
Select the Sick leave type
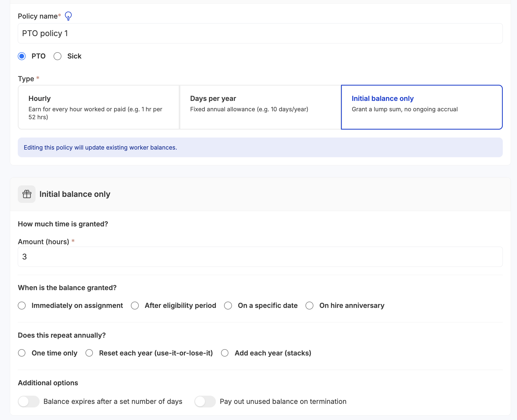point(57,56)
